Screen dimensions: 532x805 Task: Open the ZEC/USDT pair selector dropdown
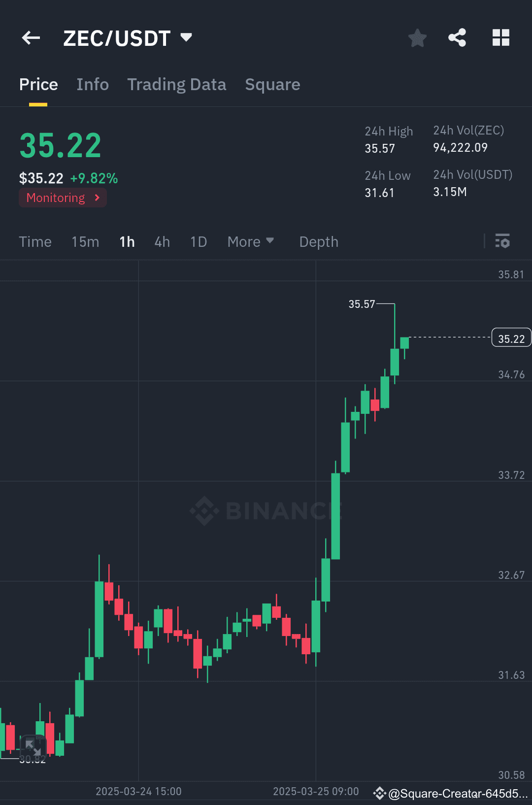186,36
